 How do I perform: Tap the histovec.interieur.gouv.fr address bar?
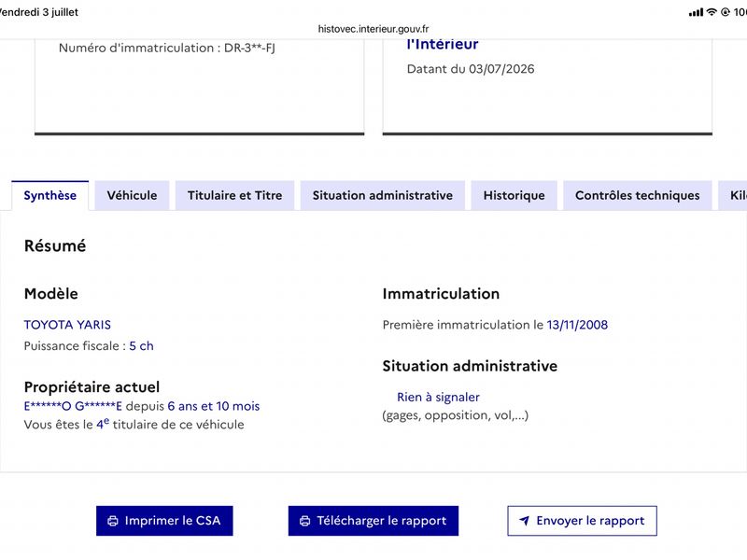tap(373, 29)
